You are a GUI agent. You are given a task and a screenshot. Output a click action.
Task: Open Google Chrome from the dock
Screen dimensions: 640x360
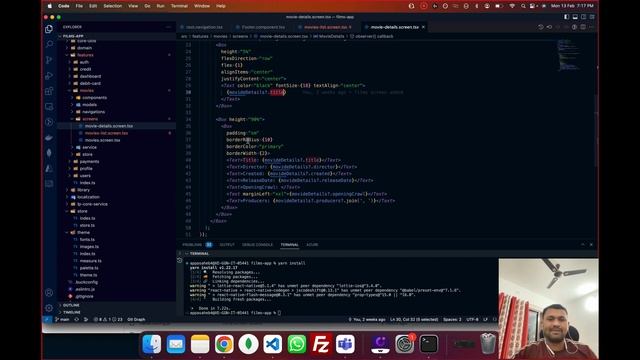pos(224,344)
